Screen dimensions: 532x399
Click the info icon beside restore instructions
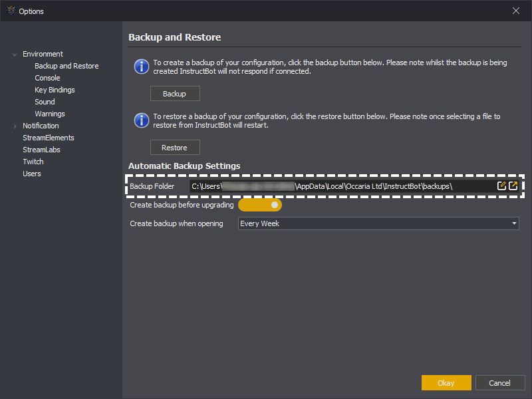pyautogui.click(x=142, y=120)
